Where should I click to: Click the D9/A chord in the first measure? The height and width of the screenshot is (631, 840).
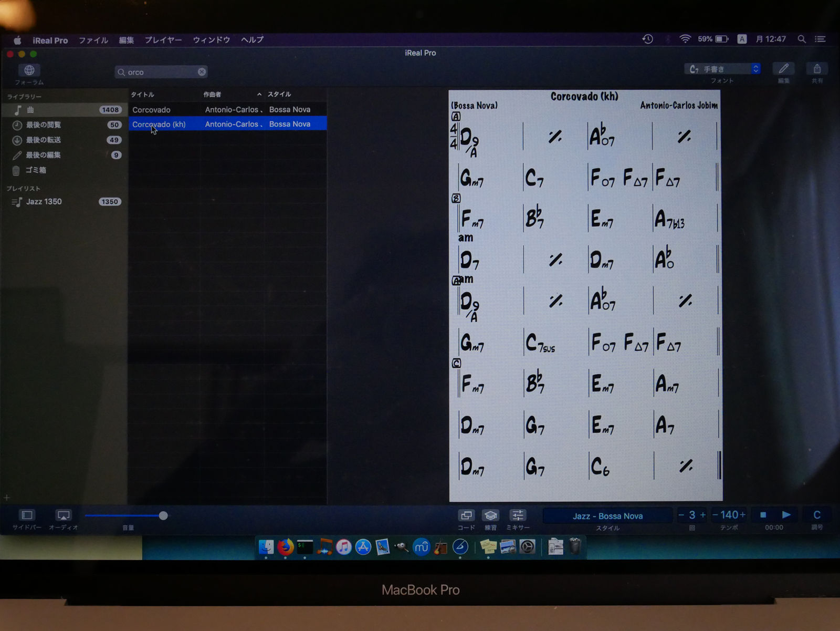point(469,141)
